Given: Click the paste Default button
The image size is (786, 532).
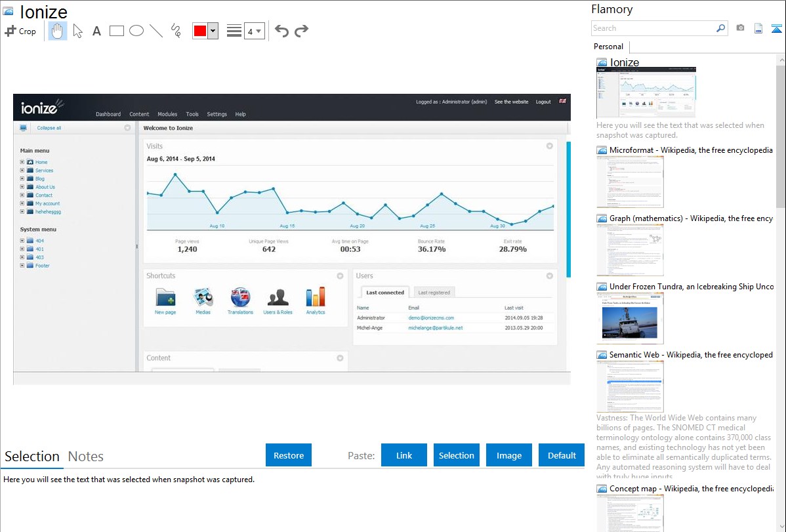Looking at the screenshot, I should [x=562, y=455].
